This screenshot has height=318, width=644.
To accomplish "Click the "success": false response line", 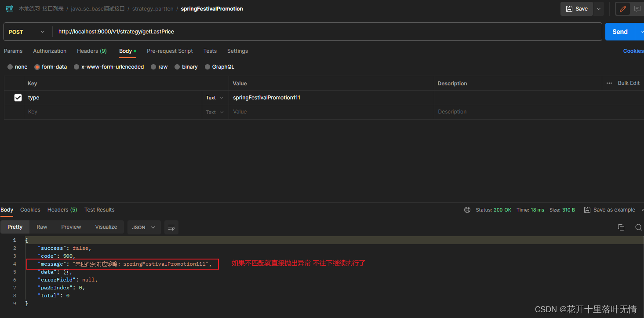I will (65, 248).
